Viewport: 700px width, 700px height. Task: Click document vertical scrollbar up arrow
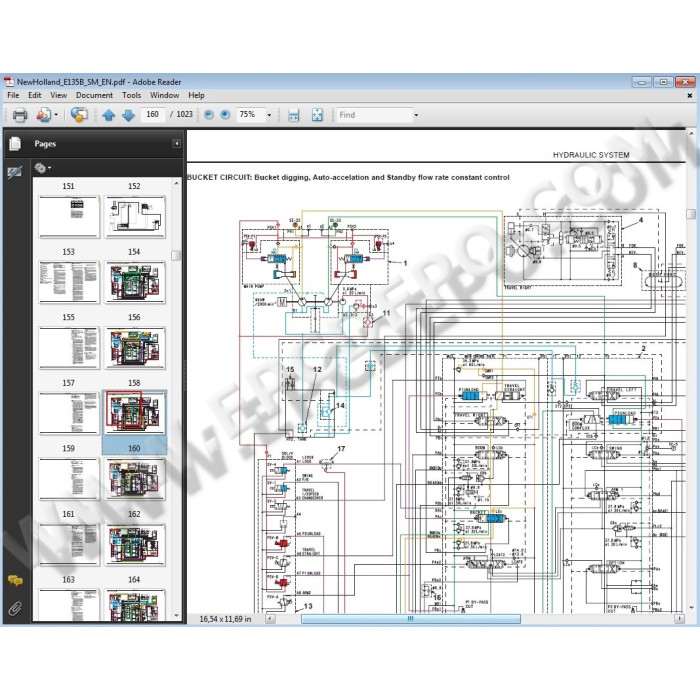[x=691, y=134]
